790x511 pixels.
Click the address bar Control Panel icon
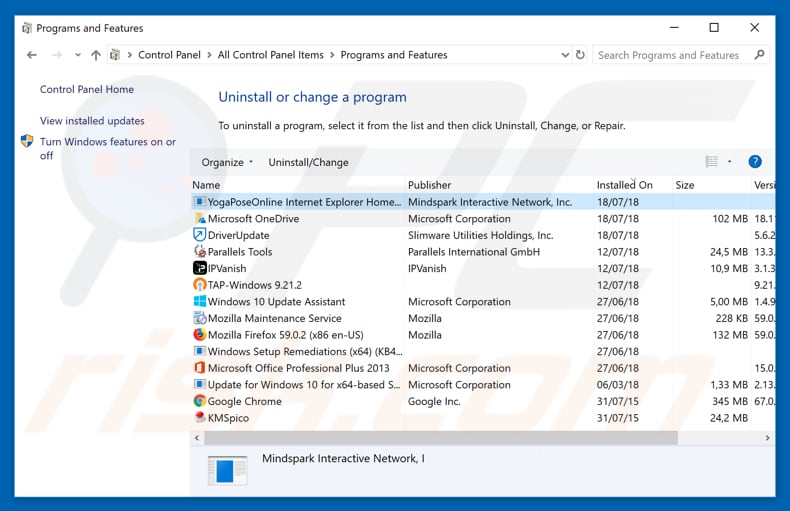click(x=115, y=55)
